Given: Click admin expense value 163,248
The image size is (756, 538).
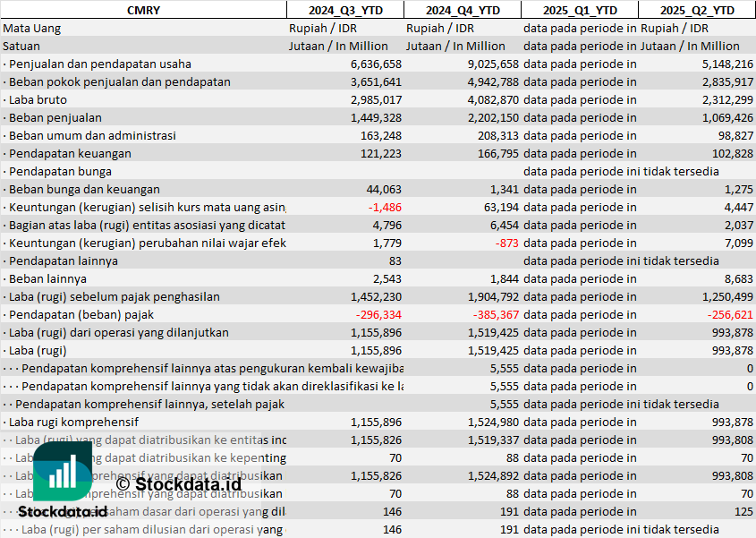Looking at the screenshot, I should point(381,135).
